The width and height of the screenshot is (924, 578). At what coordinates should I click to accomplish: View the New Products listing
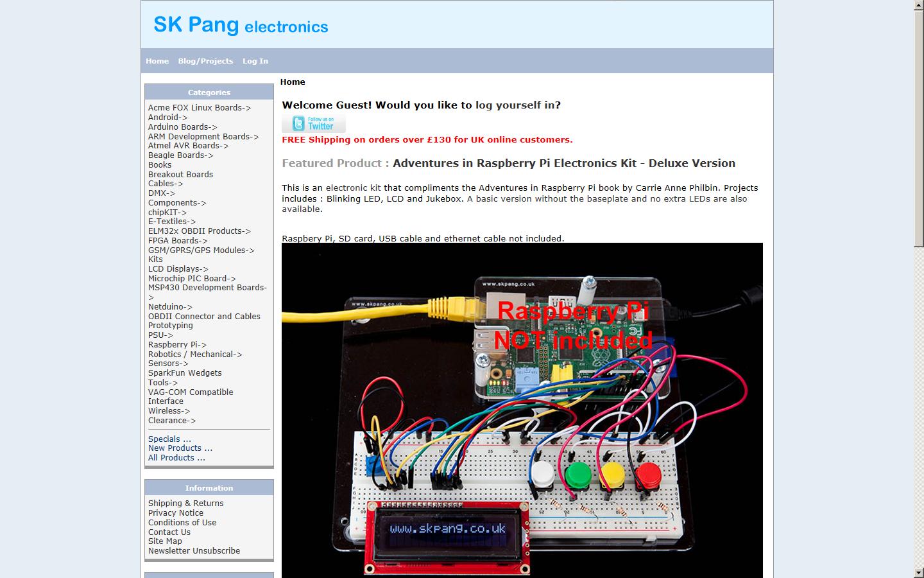click(180, 448)
